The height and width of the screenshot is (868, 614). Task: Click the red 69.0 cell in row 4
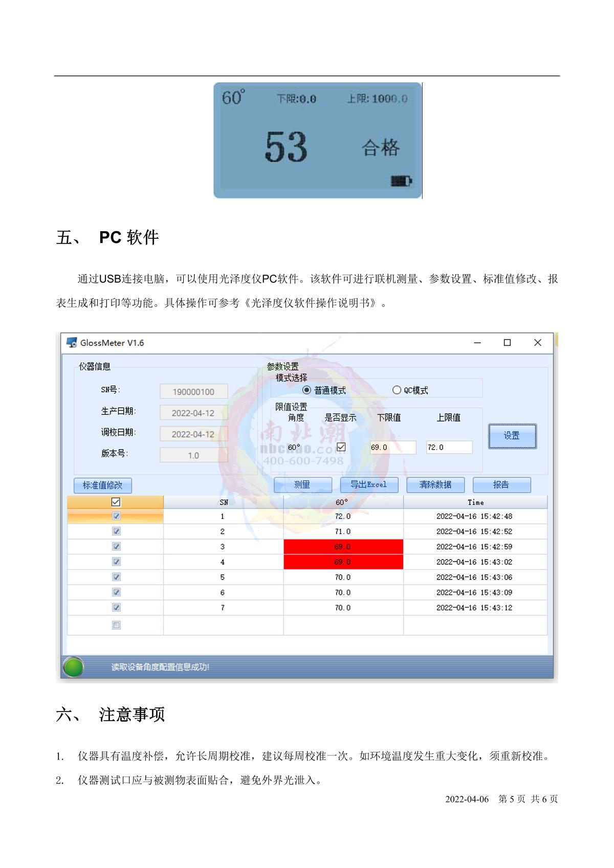click(343, 562)
